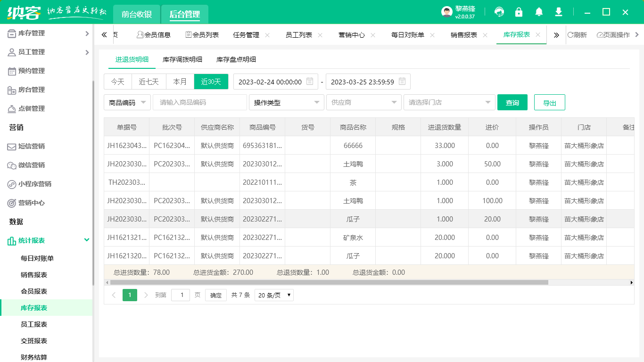The height and width of the screenshot is (362, 644).
Task: Run the 查询 search button
Action: point(512,102)
